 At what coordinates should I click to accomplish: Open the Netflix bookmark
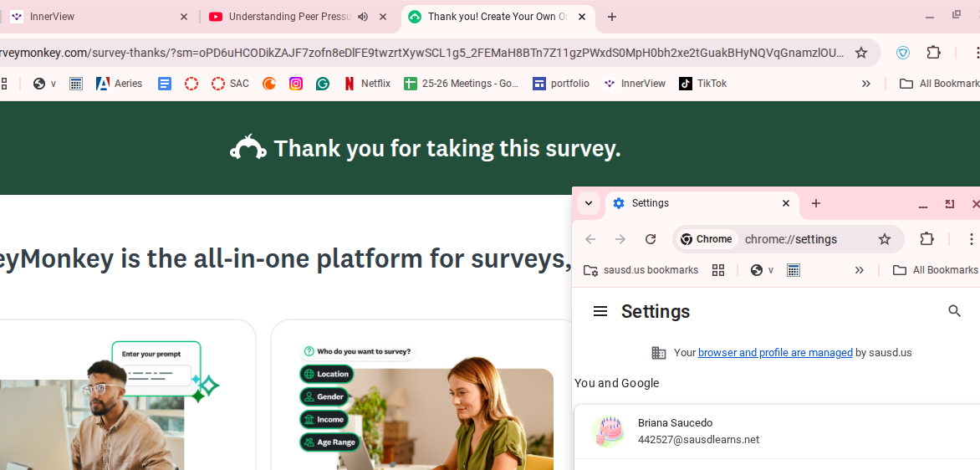[367, 84]
